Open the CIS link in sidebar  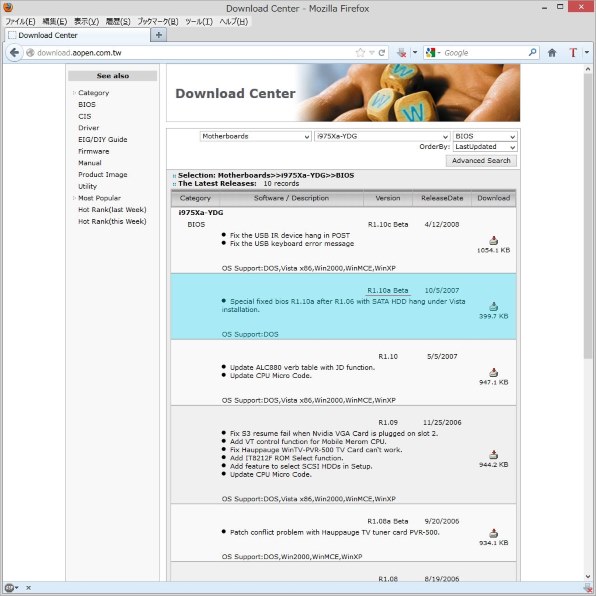click(84, 116)
